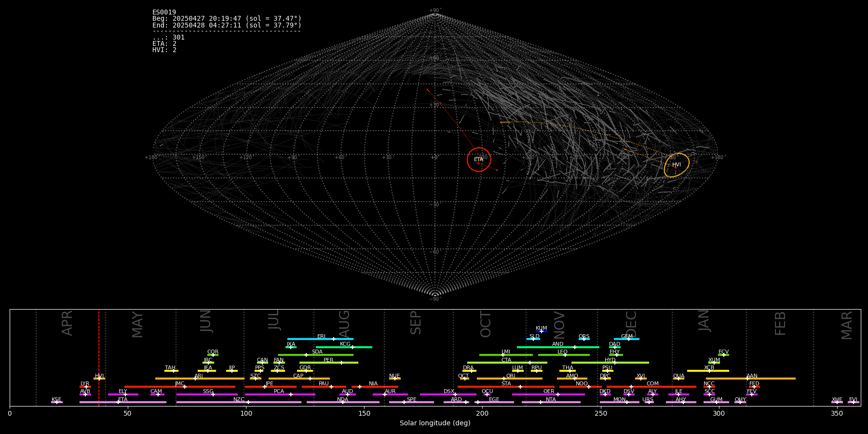The height and width of the screenshot is (434, 868).
Task: Click the purple OER shower bar
Action: click(x=548, y=394)
